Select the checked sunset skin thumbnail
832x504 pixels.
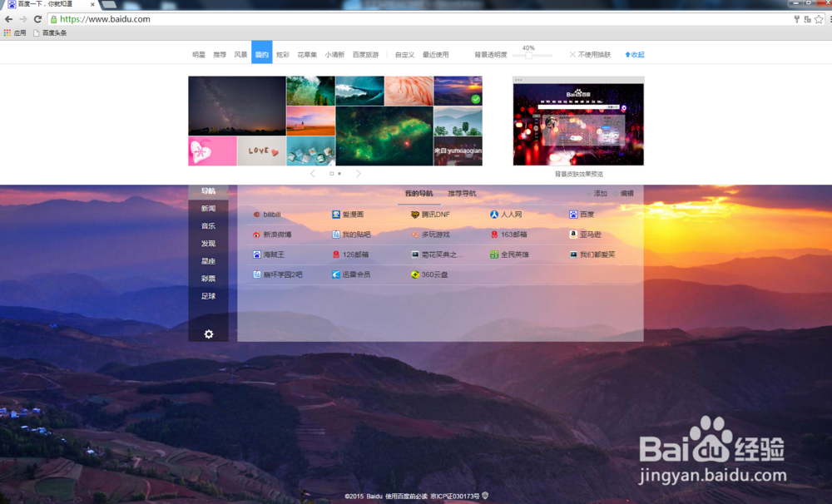click(x=458, y=91)
